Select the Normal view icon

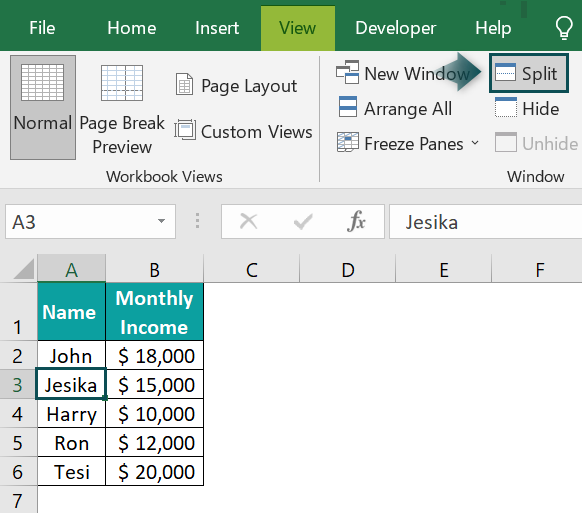(43, 82)
